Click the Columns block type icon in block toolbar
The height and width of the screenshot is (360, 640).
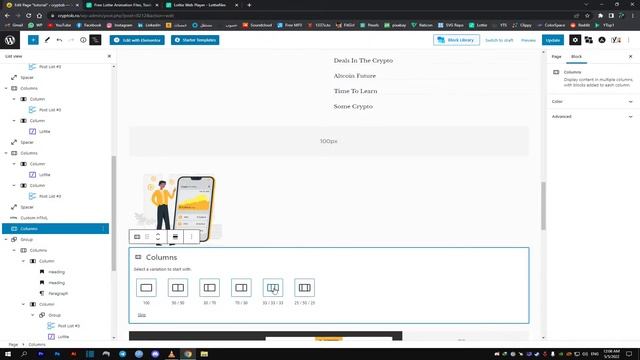pyautogui.click(x=137, y=237)
